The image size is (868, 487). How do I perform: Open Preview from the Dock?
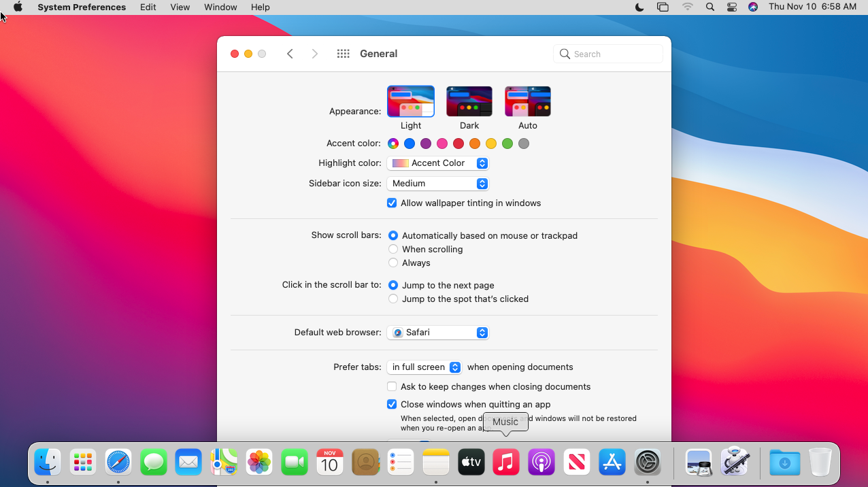coord(699,463)
